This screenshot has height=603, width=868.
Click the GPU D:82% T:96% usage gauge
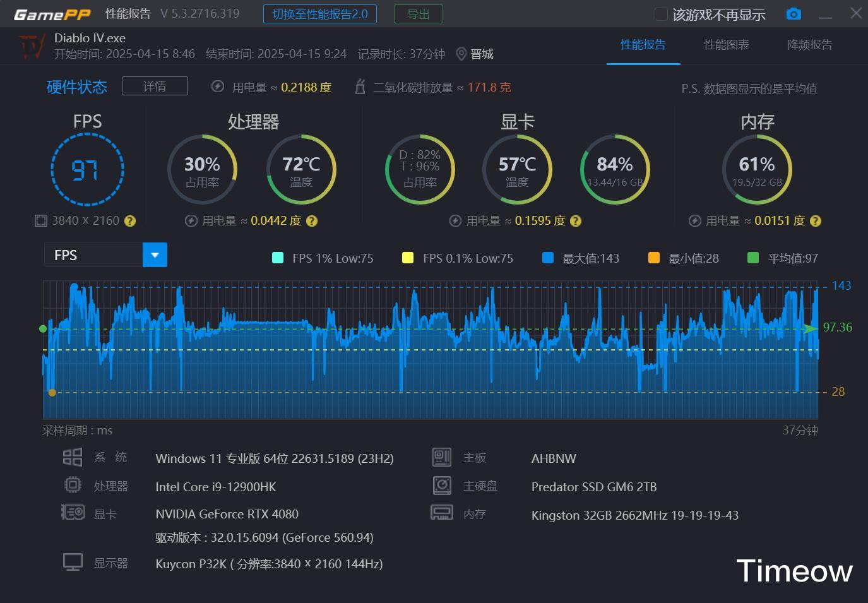tap(420, 169)
